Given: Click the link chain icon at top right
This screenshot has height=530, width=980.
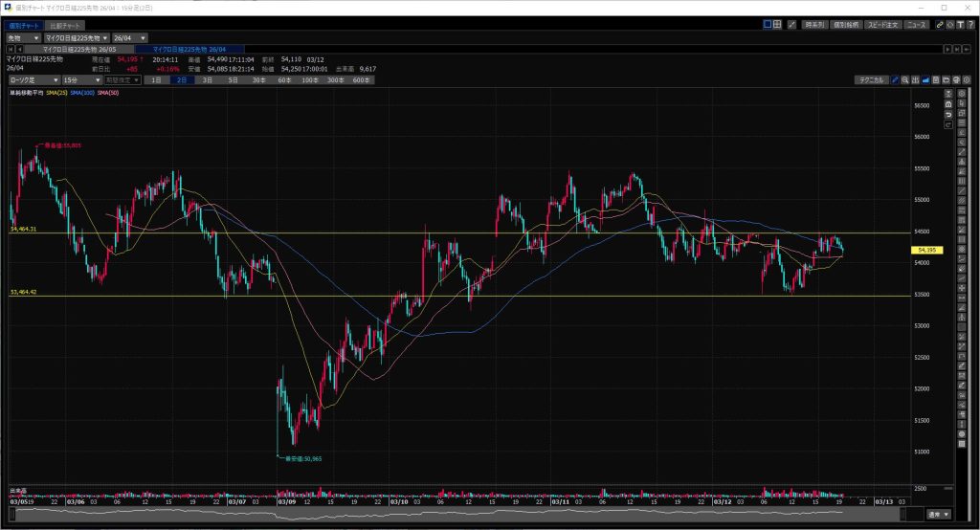Looking at the screenshot, I should click(x=940, y=24).
